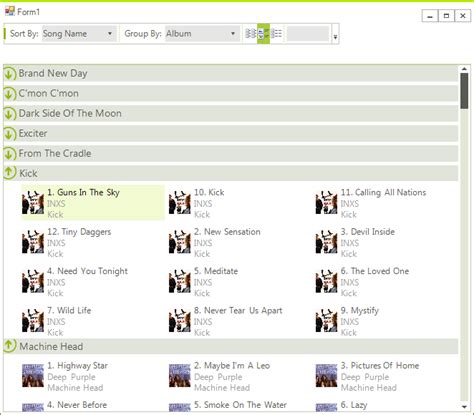This screenshot has height=415, width=474.
Task: Click the vertical scrollbar thumb
Action: point(464,91)
